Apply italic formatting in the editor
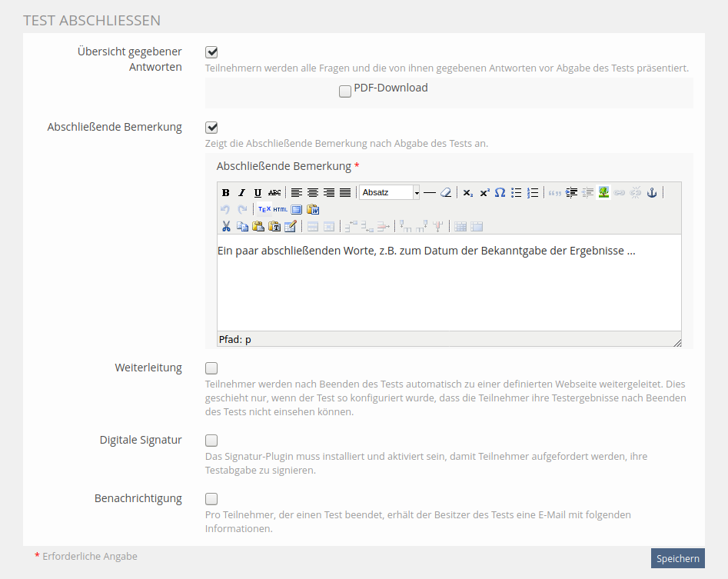The image size is (728, 579). 241,193
